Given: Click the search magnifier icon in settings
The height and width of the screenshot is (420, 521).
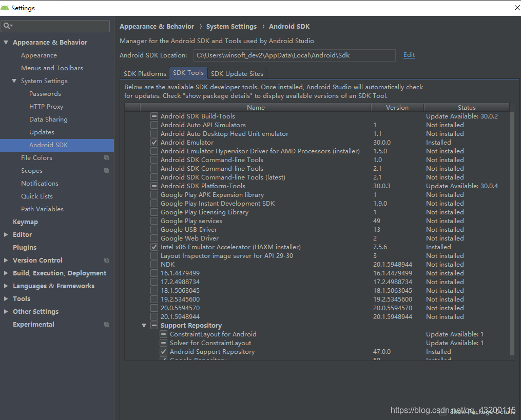Looking at the screenshot, I should point(8,26).
